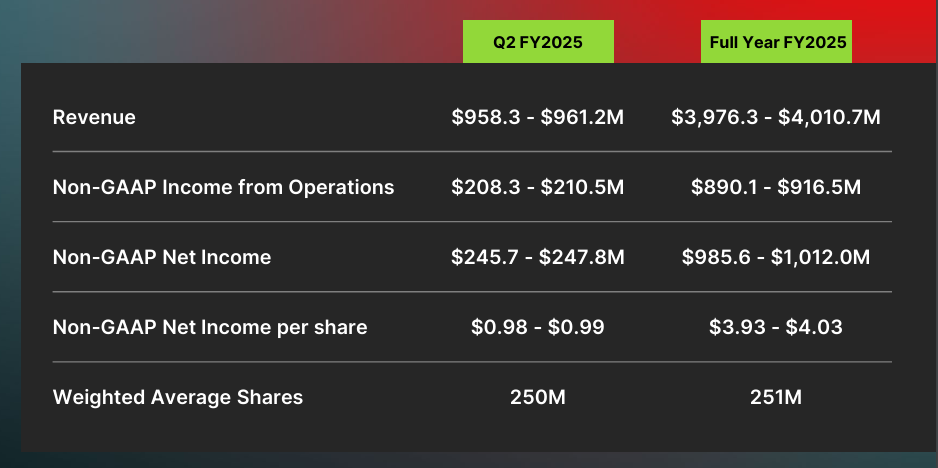Select Non-GAAP Net Income per share label
The image size is (938, 468).
pyautogui.click(x=210, y=327)
